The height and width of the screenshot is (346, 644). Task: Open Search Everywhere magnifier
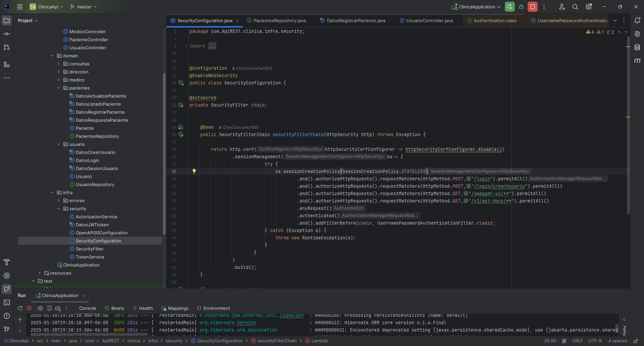[x=575, y=7]
